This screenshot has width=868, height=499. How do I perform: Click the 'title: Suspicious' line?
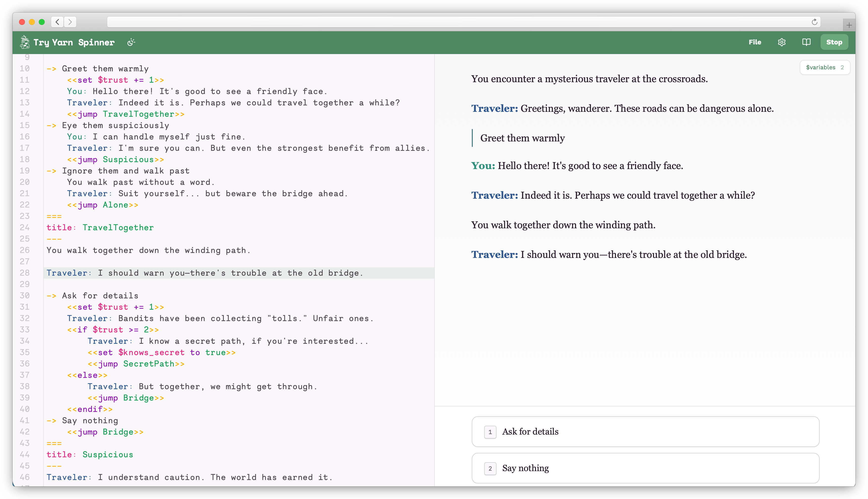90,454
